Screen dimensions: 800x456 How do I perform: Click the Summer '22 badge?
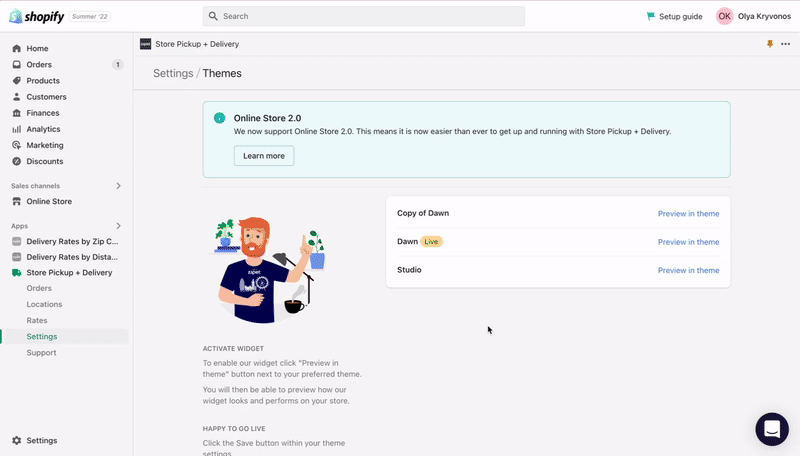[90, 16]
